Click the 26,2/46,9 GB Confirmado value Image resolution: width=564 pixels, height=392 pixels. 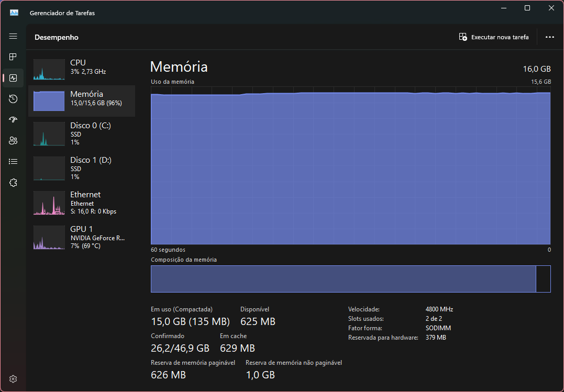coord(180,348)
